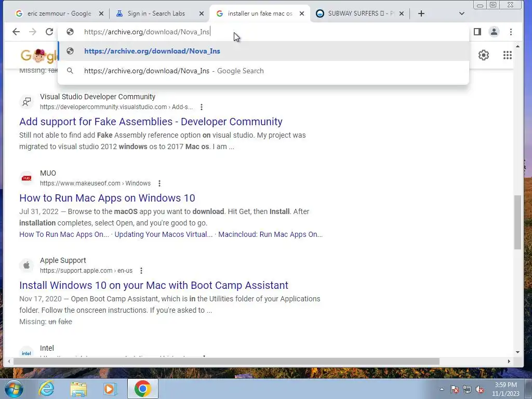Click the https://www.makeuseof.com › Windows breadcrumb
Viewport: 532px width, 399px height.
[96, 183]
